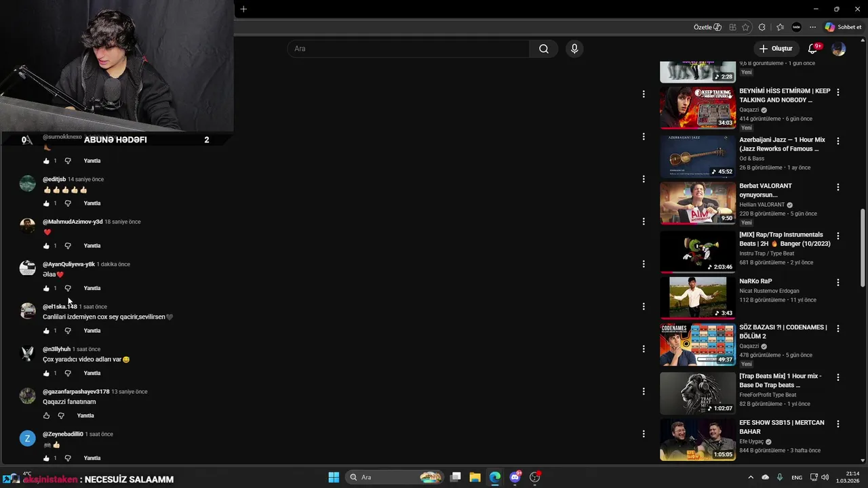The width and height of the screenshot is (868, 488).
Task: Open MIX Rap/Trap Instrumentals Beats video title
Action: coord(785,239)
